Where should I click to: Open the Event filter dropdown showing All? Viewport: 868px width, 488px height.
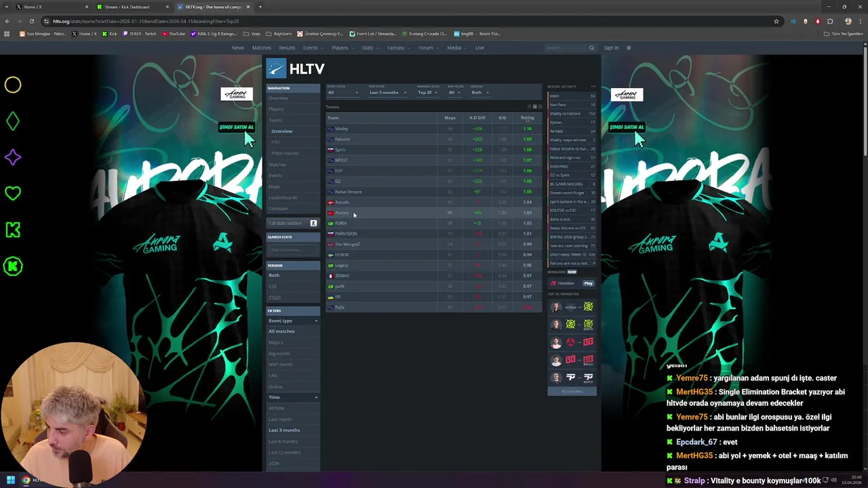pyautogui.click(x=343, y=92)
